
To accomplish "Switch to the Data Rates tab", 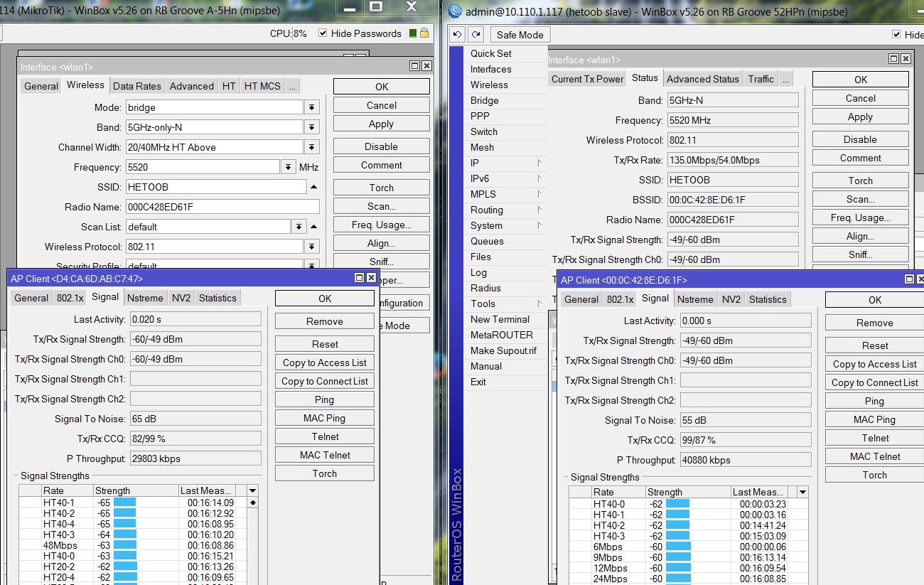I will point(137,86).
